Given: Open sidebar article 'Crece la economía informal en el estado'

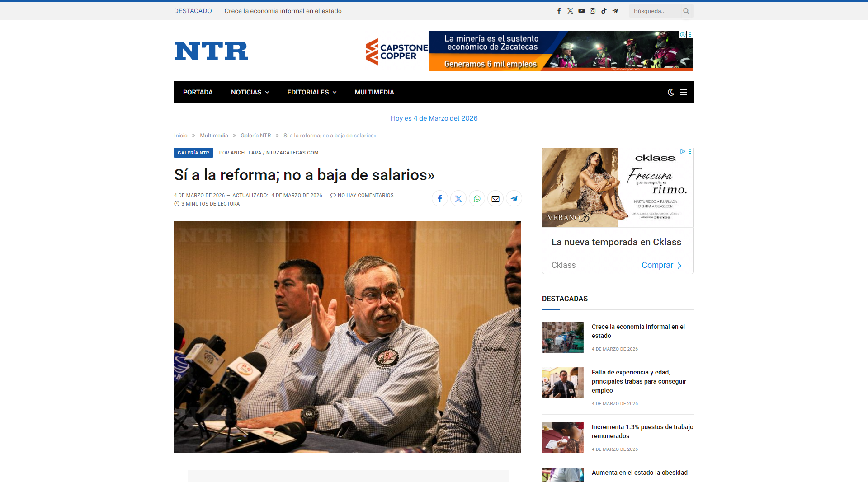Looking at the screenshot, I should [638, 331].
